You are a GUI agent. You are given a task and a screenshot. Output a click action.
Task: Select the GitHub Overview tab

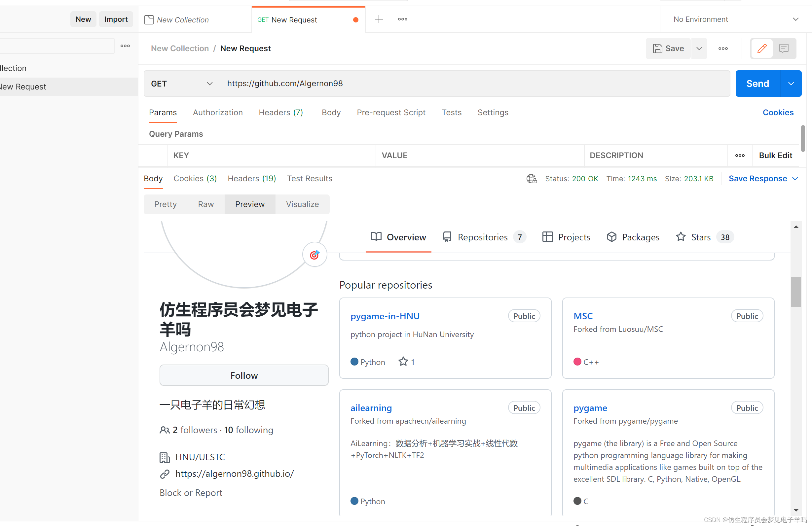[398, 237]
